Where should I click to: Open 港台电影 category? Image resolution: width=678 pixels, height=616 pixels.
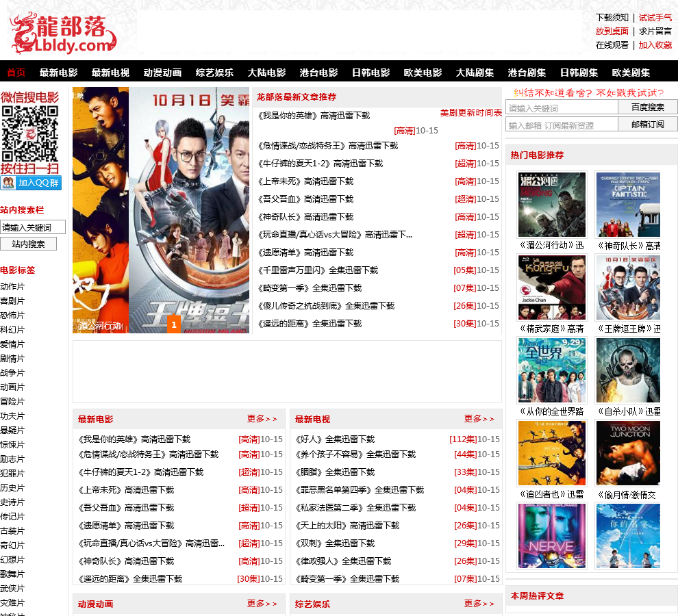click(x=318, y=73)
